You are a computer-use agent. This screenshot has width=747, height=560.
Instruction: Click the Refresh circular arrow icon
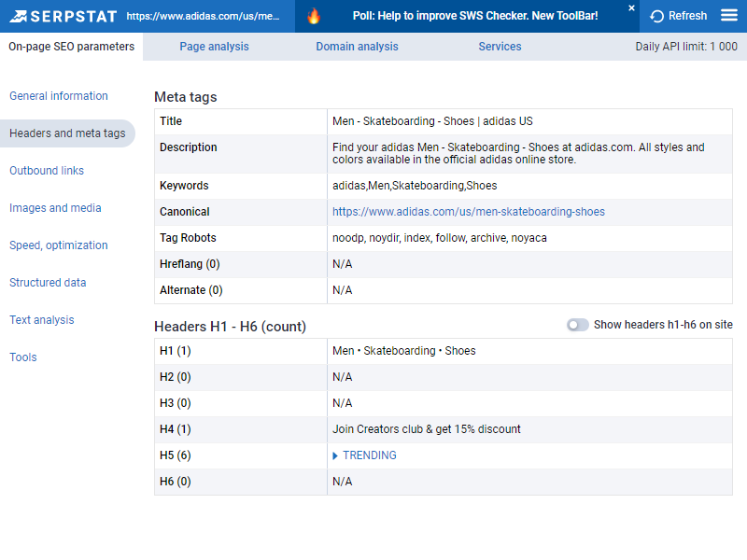click(657, 16)
